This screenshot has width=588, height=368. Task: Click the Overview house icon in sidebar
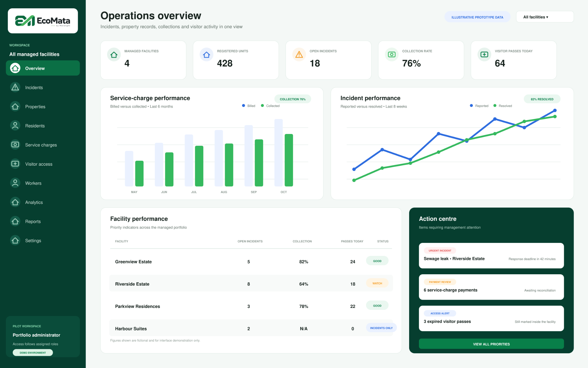[x=15, y=68]
